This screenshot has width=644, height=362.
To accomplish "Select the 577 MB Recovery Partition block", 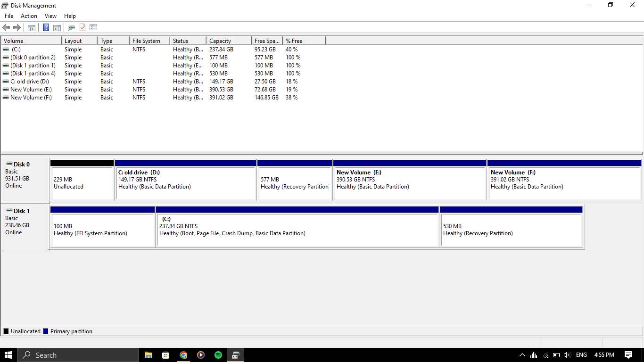I will pos(295,180).
